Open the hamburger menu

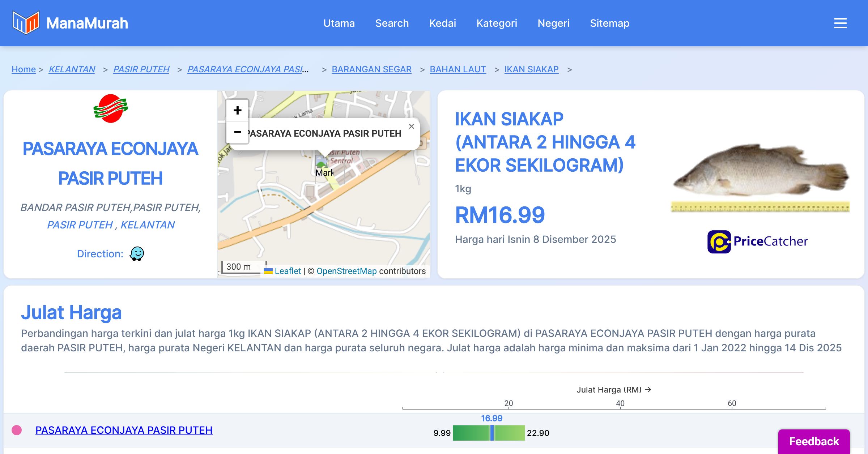pos(840,23)
